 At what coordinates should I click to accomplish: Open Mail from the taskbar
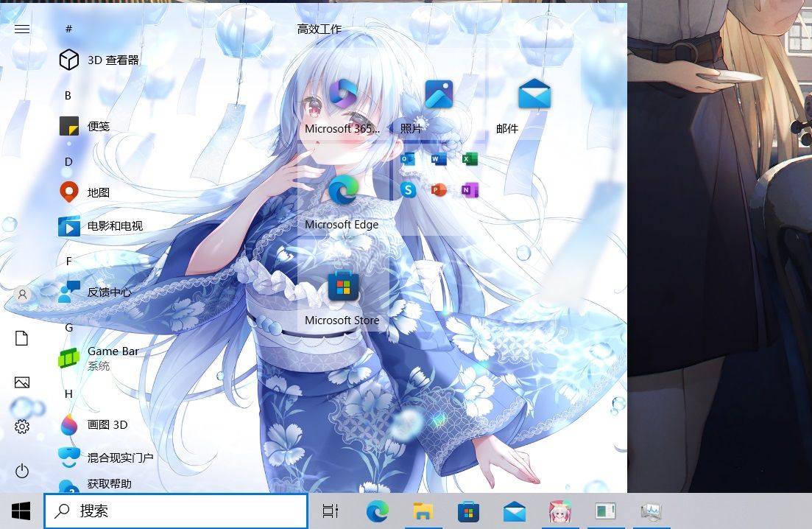[x=515, y=512]
